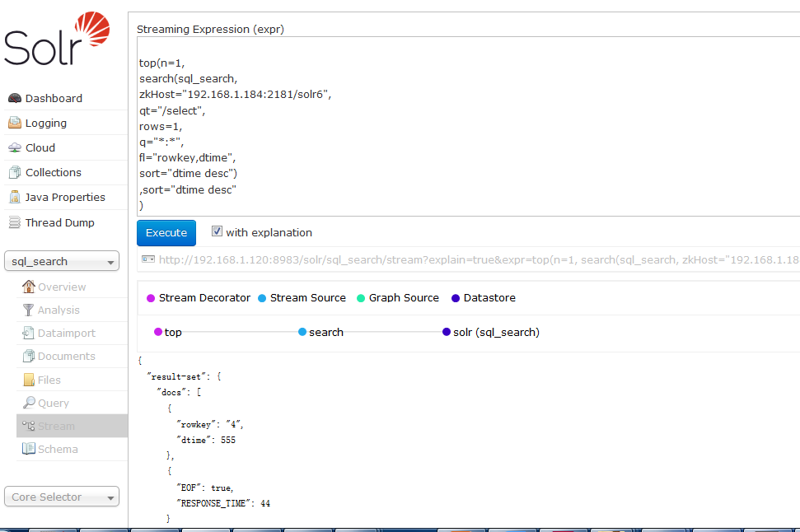The width and height of the screenshot is (800, 532).
Task: Select the Stream page entry
Action: coord(72,426)
